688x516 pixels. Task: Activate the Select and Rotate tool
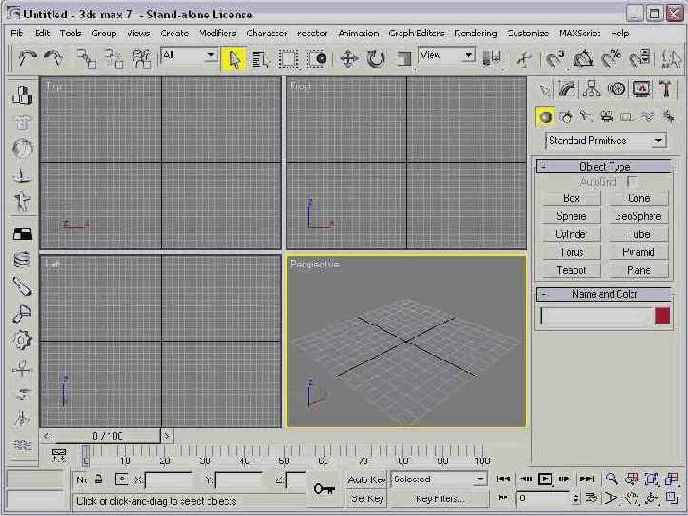click(x=375, y=59)
